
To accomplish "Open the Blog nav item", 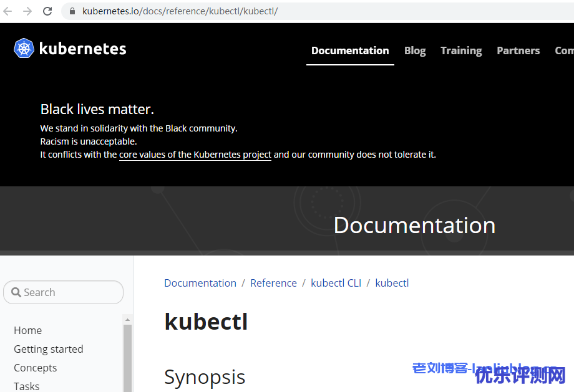I will point(415,50).
